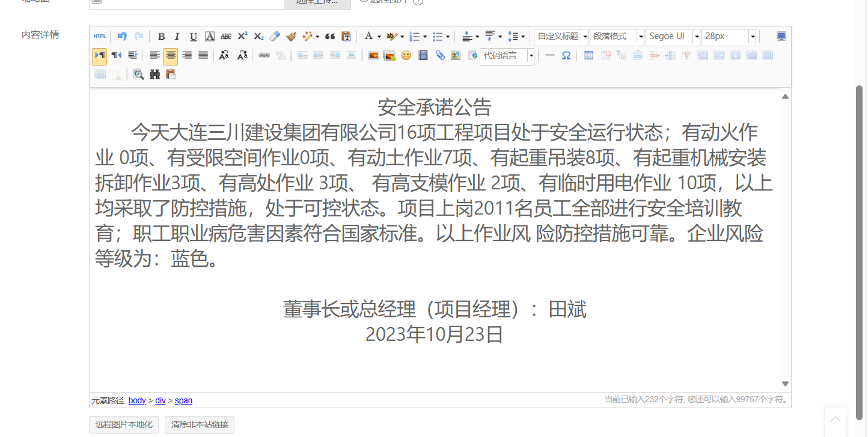Apply strikethrough formatting

226,37
